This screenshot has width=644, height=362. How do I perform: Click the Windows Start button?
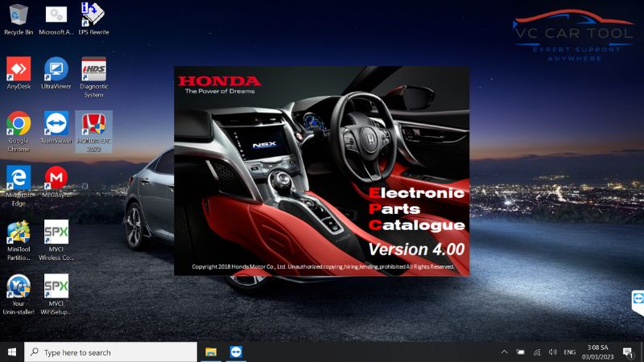pos(12,352)
